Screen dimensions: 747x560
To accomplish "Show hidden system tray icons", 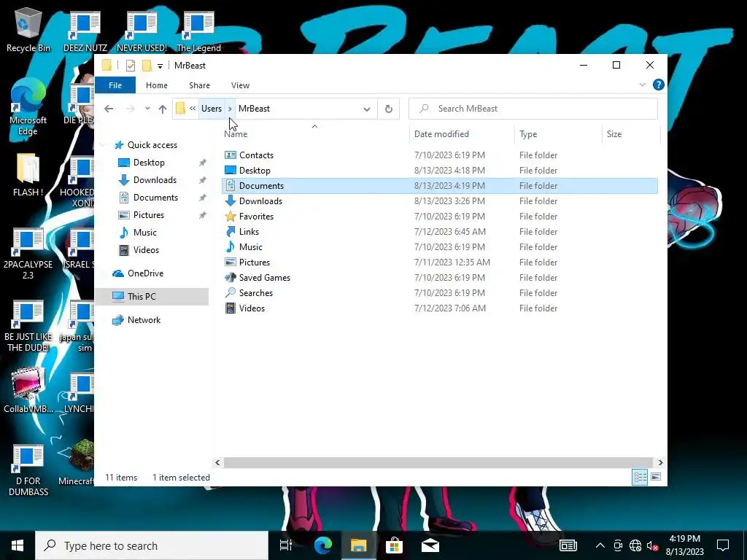I will [x=600, y=545].
